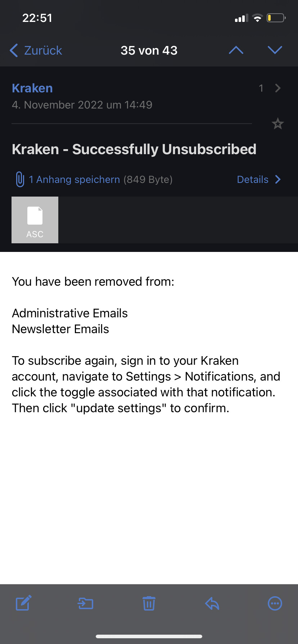Viewport: 298px width, 644px height.
Task: Tap the compose new email icon
Action: [24, 603]
